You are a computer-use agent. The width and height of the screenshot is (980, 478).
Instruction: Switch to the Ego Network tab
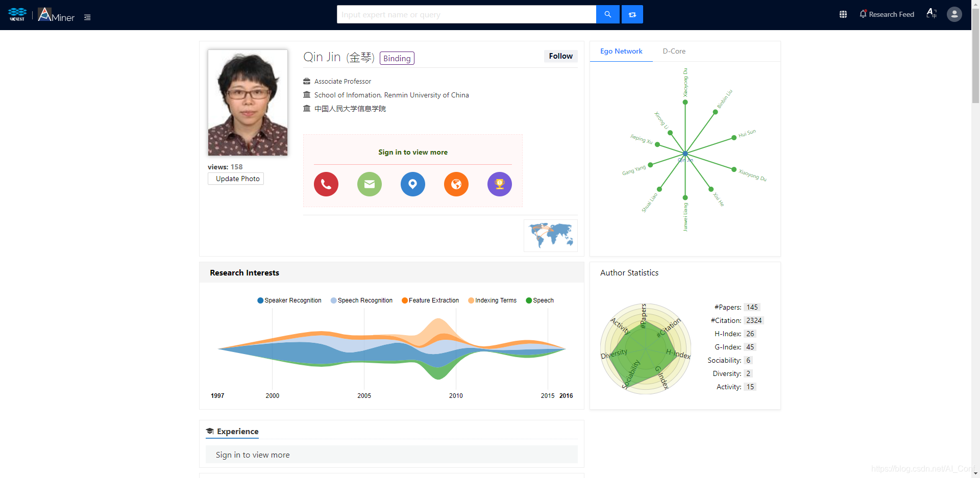[x=621, y=51]
